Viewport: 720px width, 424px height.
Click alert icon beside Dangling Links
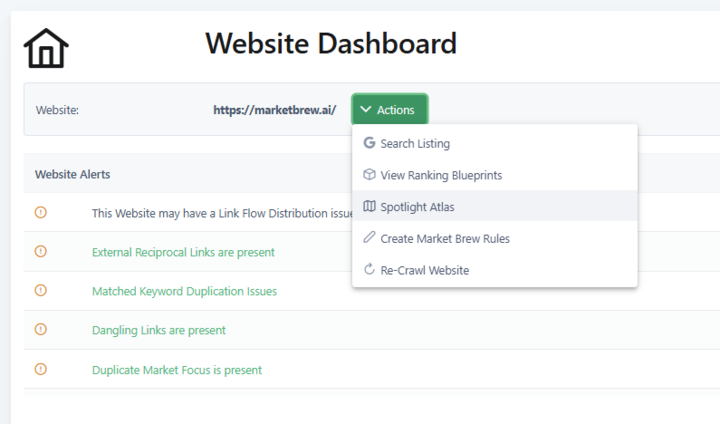pos(41,329)
